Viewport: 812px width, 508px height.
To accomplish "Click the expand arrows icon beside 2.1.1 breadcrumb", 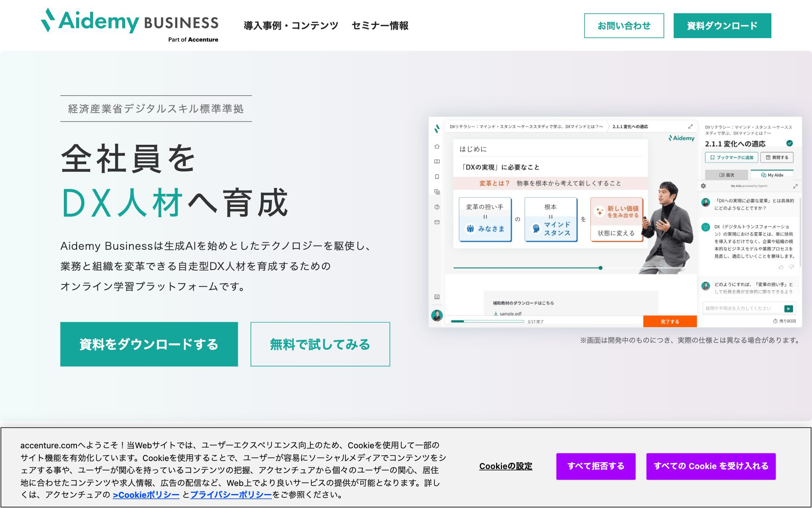I will click(x=690, y=127).
